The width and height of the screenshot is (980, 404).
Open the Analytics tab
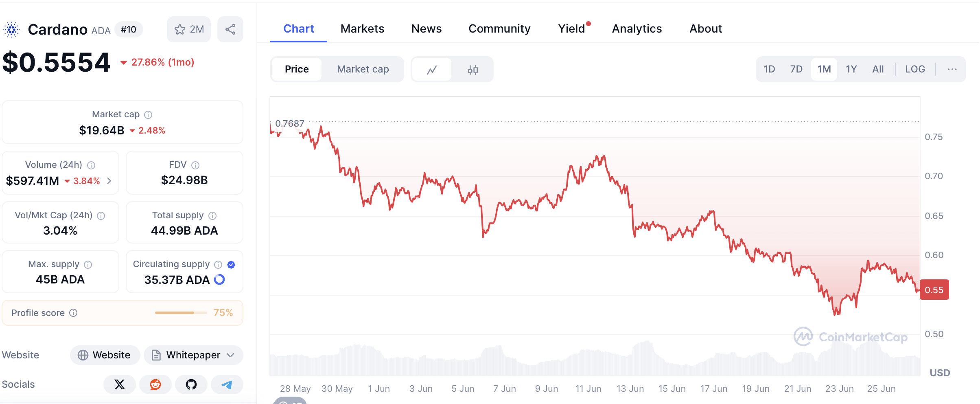(x=637, y=29)
